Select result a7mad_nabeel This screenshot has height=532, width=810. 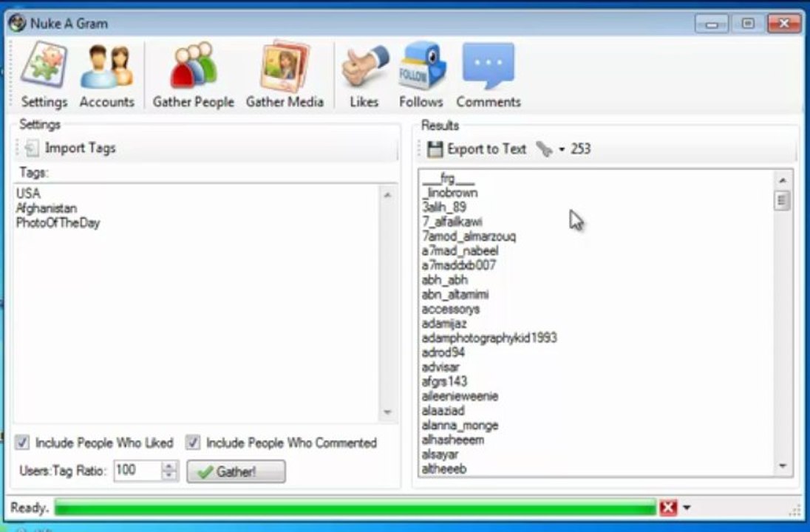460,250
